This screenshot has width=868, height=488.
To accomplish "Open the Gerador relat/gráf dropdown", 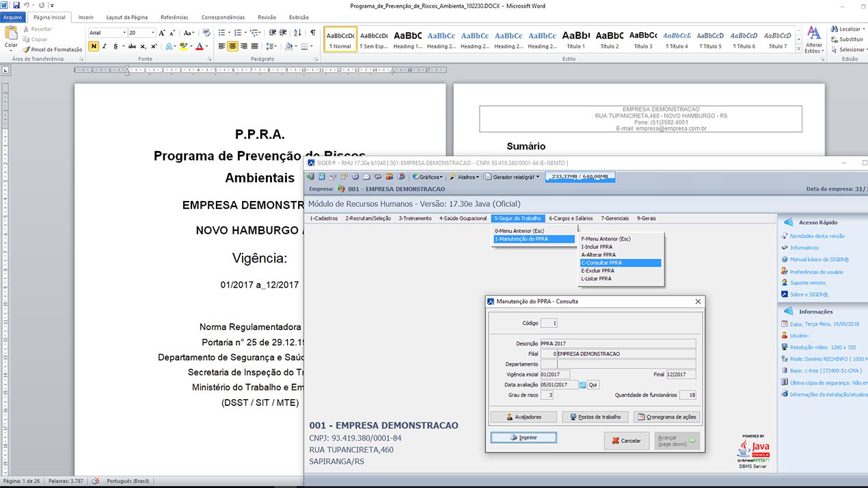I will [513, 177].
